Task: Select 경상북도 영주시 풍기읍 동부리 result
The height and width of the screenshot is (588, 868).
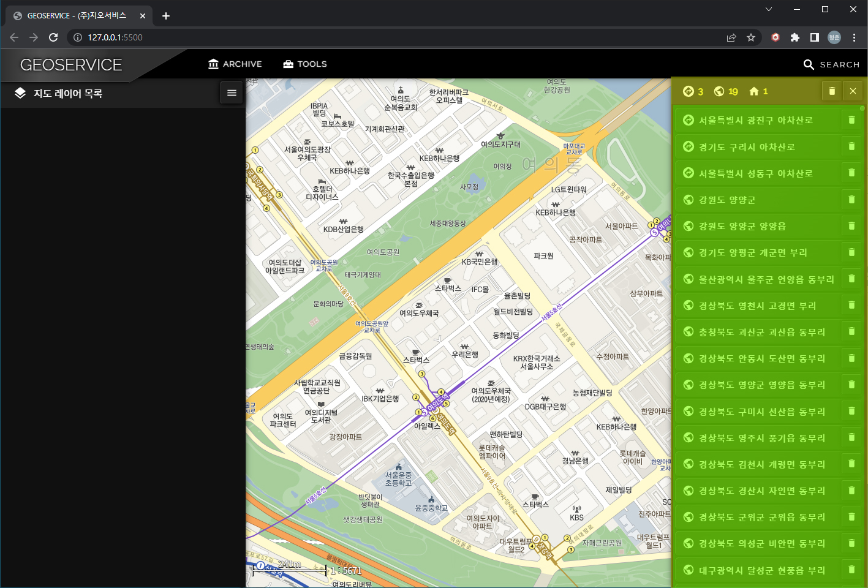Action: point(757,438)
